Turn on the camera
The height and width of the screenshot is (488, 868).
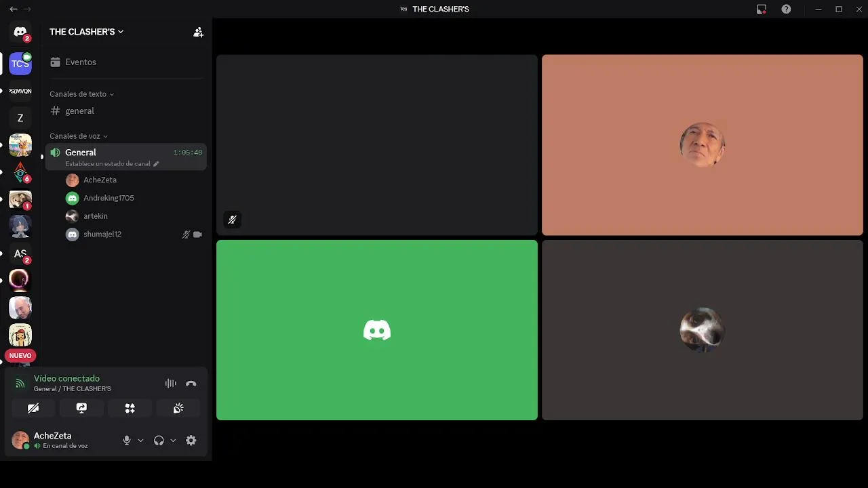point(33,408)
